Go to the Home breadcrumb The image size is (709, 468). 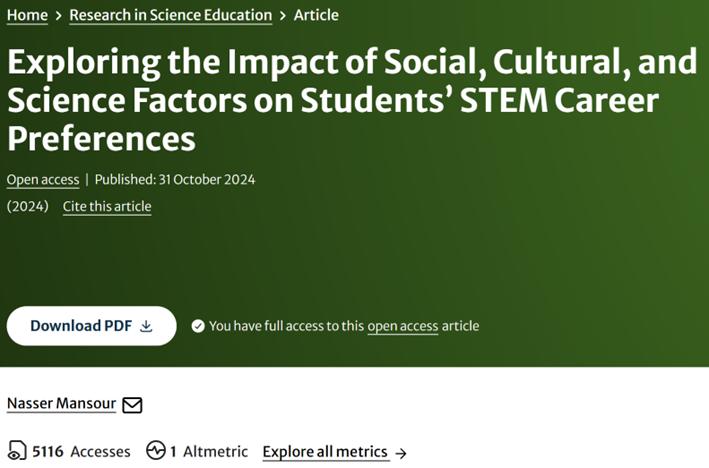point(27,15)
